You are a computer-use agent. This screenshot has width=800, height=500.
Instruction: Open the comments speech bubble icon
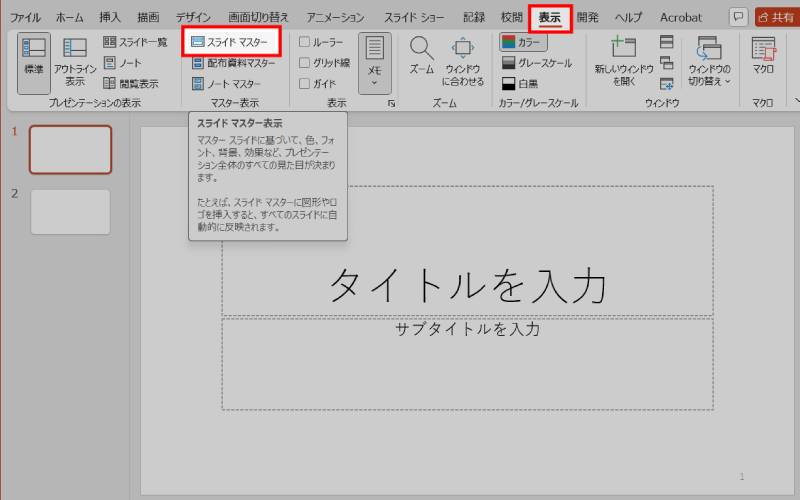pos(738,17)
